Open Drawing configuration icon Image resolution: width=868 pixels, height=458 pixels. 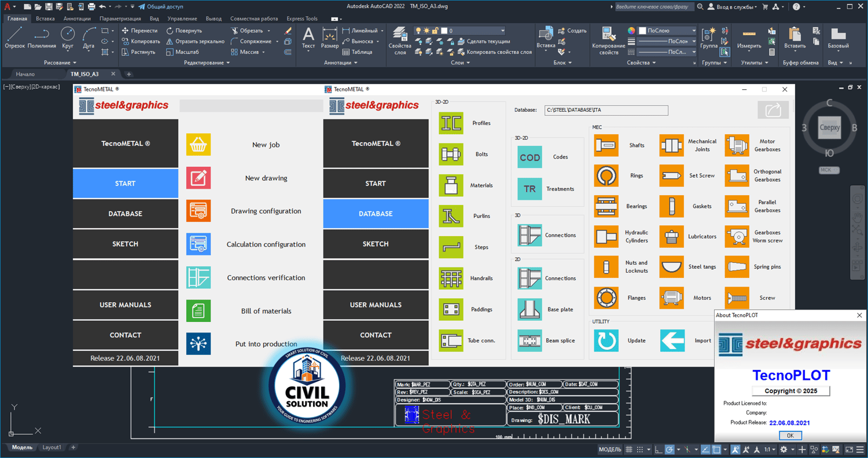[x=198, y=211]
